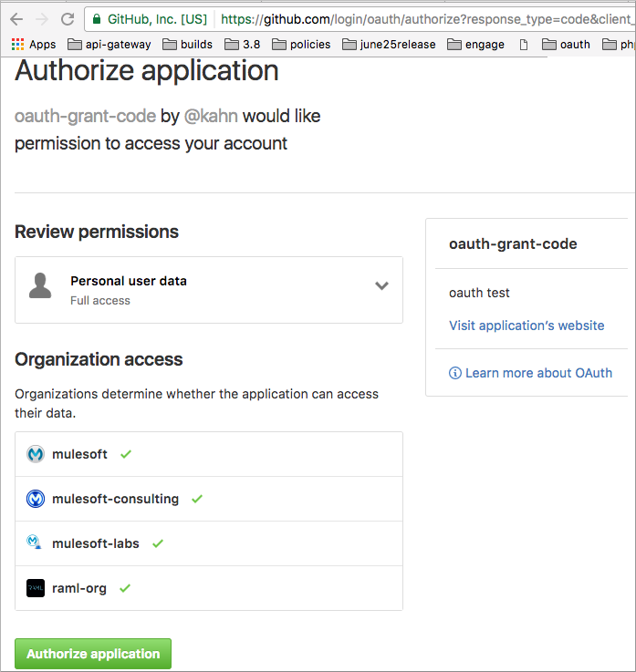
Task: Reload the page with the refresh icon
Action: pos(68,18)
